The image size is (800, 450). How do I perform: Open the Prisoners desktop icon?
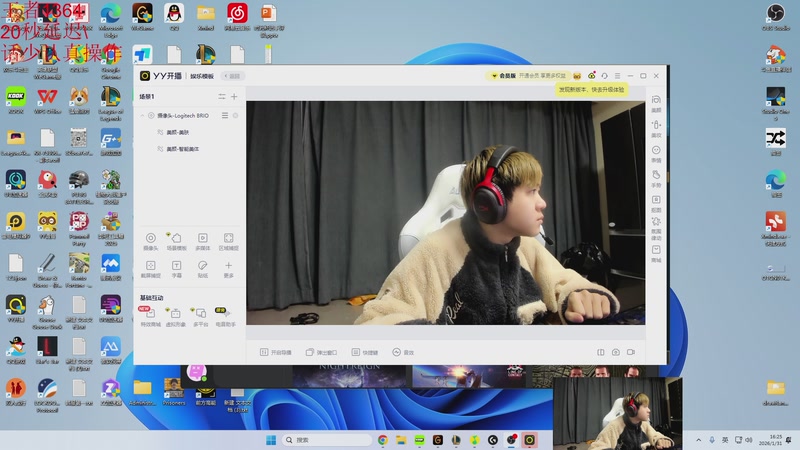point(174,392)
